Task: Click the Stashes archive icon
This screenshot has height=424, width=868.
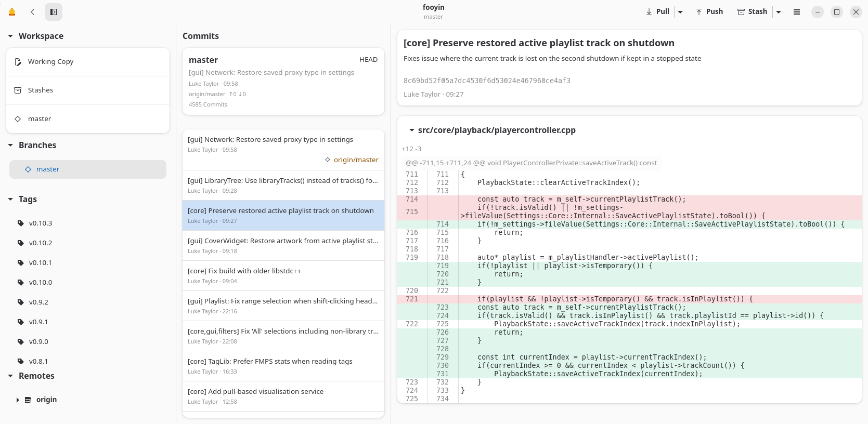Action: click(x=18, y=90)
